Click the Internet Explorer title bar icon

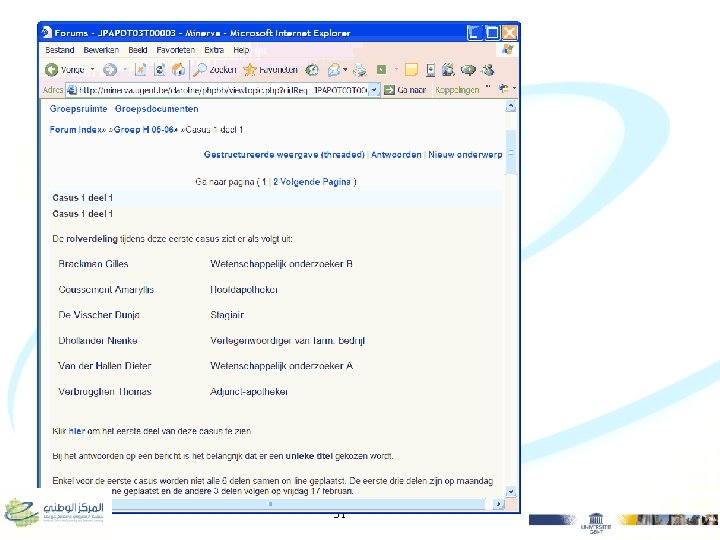point(46,33)
